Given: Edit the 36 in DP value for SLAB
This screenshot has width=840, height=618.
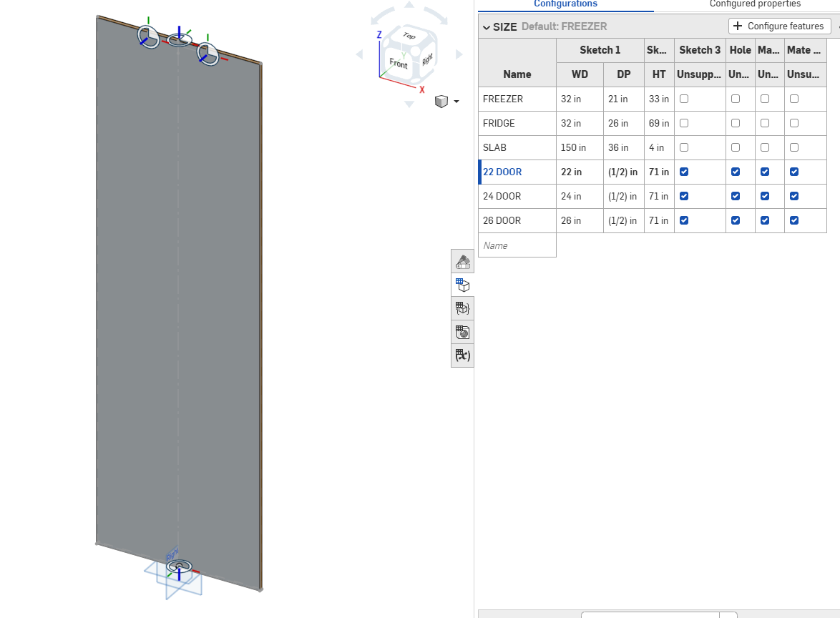Looking at the screenshot, I should click(x=624, y=147).
